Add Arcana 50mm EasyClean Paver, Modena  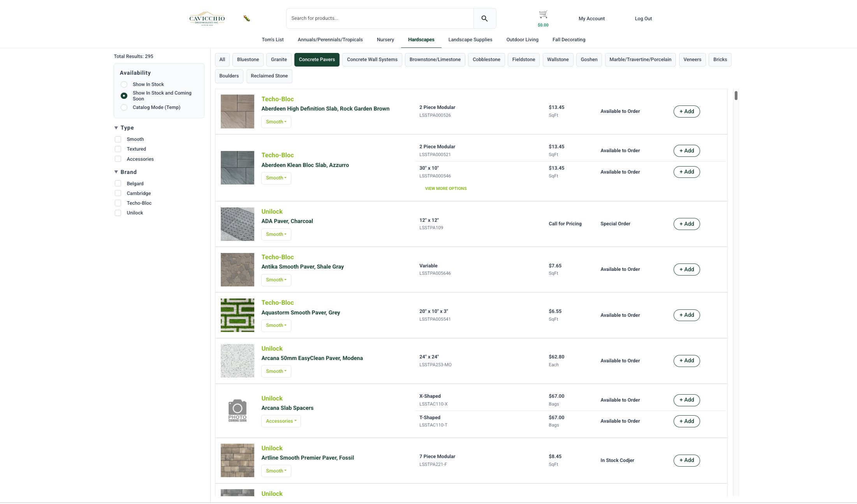(687, 361)
